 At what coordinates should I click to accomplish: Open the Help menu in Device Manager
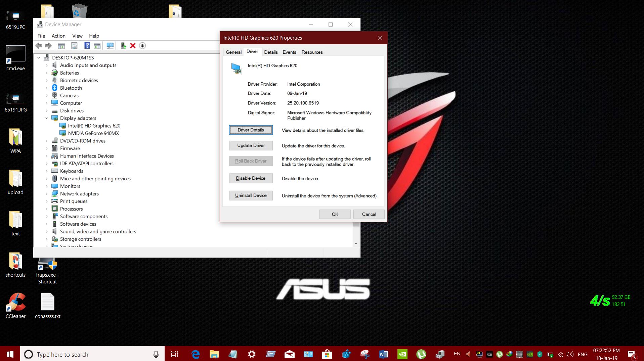pos(94,36)
